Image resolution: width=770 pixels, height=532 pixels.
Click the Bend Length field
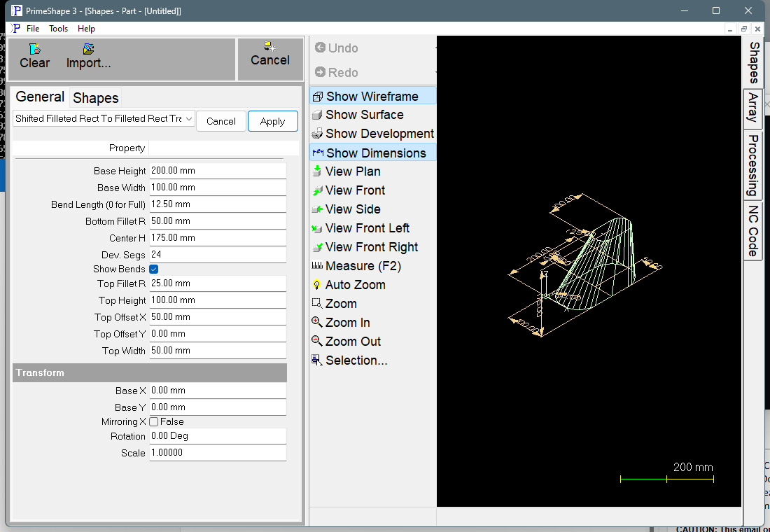point(218,204)
